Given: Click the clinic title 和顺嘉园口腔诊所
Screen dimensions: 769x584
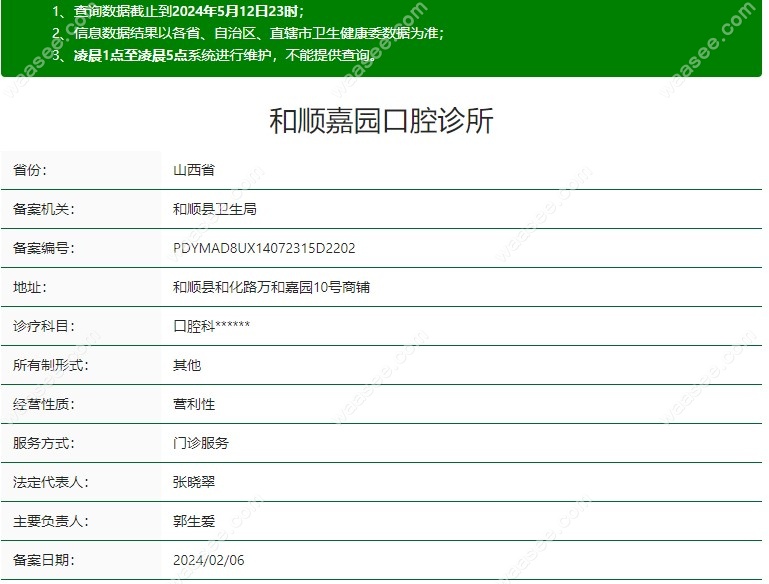Looking at the screenshot, I should click(x=381, y=121).
